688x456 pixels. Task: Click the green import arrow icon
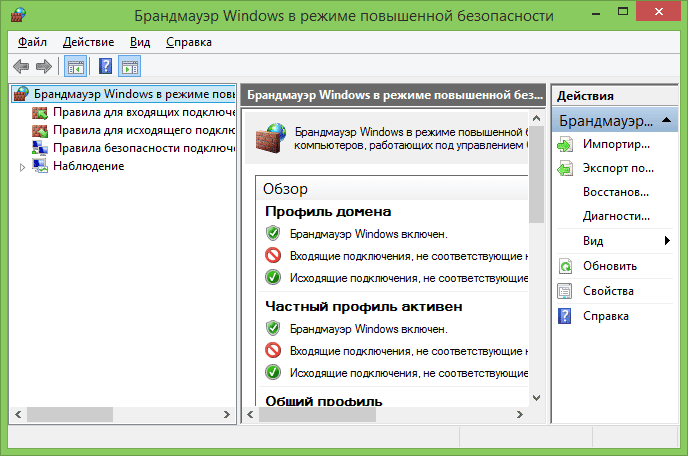tap(565, 144)
